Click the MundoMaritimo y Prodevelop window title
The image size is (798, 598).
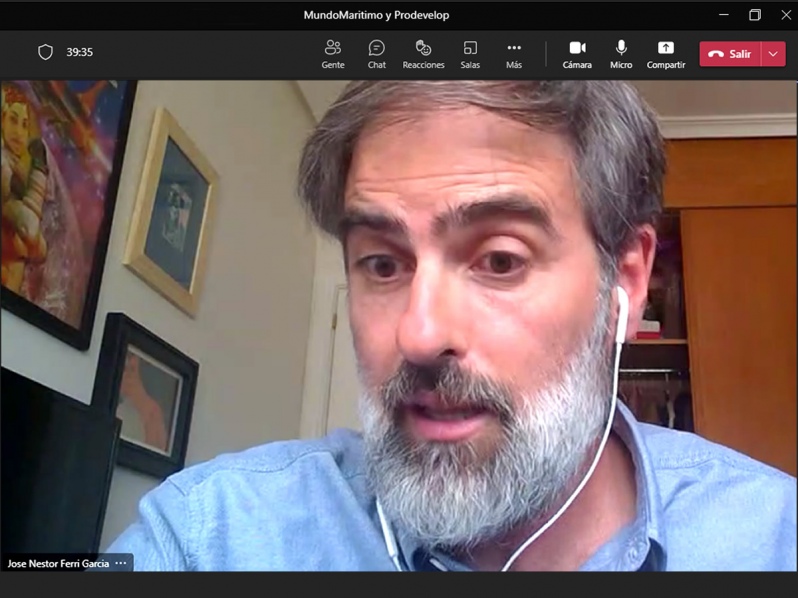pos(376,15)
